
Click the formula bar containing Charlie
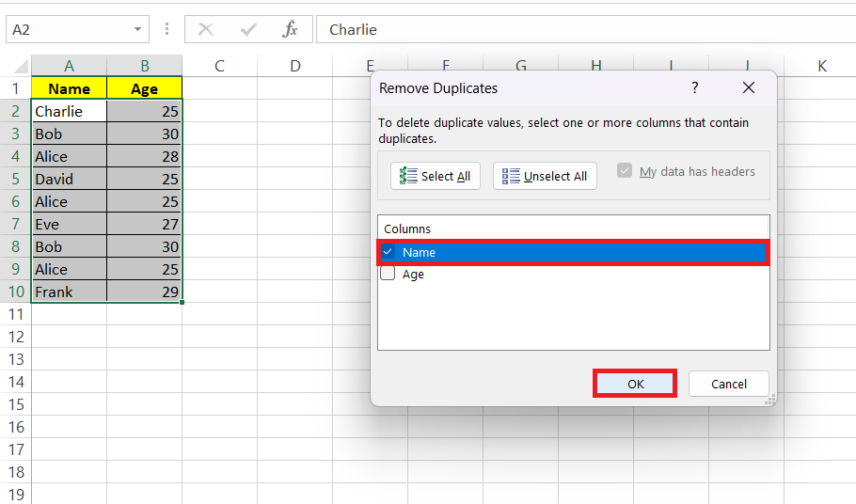[586, 29]
